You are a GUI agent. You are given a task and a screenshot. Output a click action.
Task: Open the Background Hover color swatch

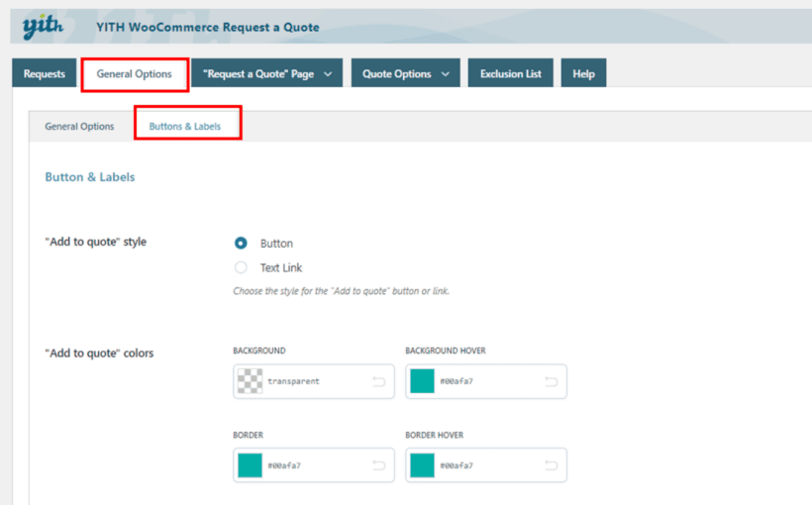pyautogui.click(x=422, y=381)
